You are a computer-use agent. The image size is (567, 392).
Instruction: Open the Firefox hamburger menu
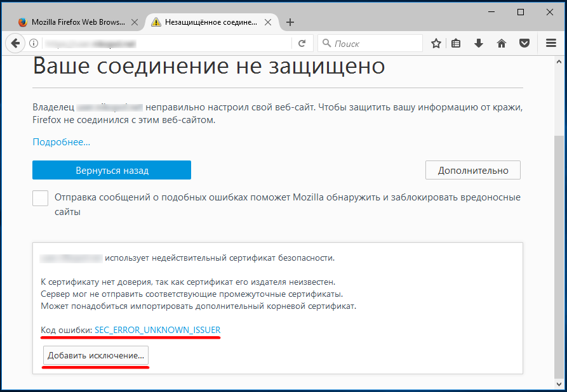[x=551, y=43]
